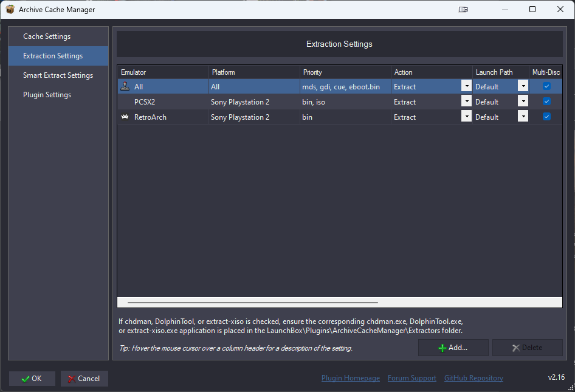Click the Archive Cache Manager app icon
Image resolution: width=575 pixels, height=392 pixels.
(10, 9)
